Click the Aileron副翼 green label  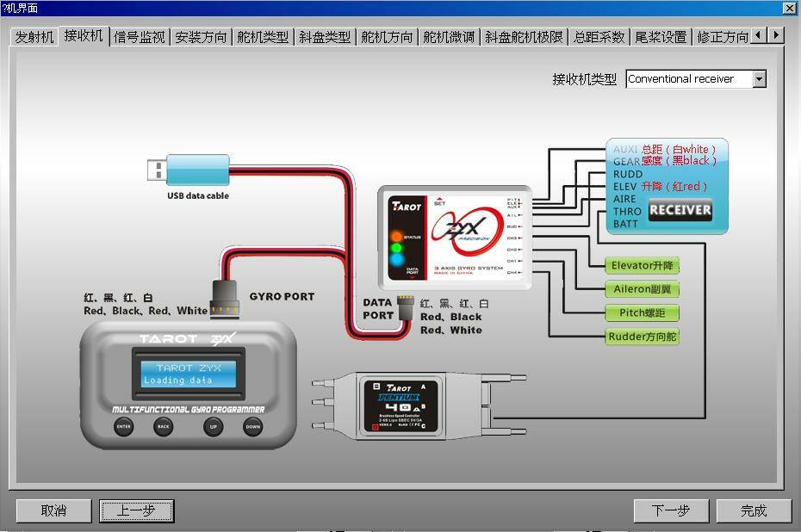643,289
